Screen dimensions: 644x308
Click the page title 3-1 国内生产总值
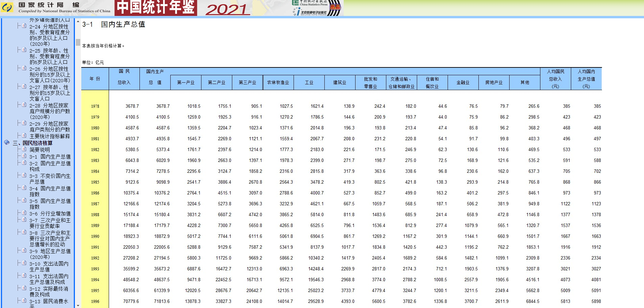(114, 24)
